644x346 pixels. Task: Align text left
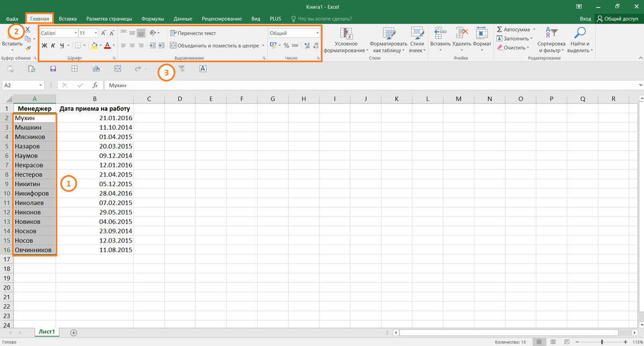pyautogui.click(x=123, y=46)
